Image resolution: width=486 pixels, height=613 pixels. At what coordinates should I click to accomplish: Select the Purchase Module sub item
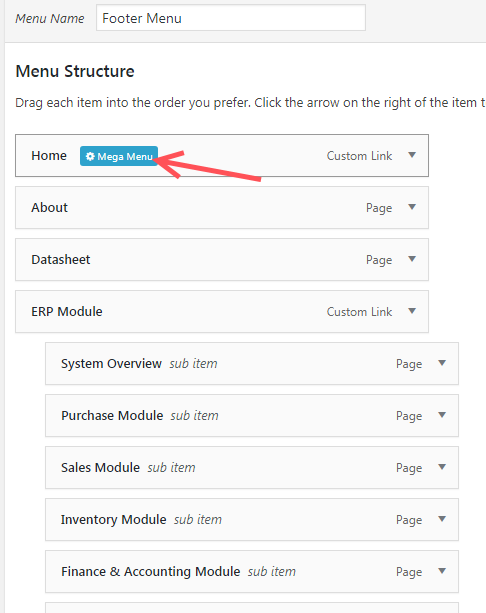click(x=252, y=416)
